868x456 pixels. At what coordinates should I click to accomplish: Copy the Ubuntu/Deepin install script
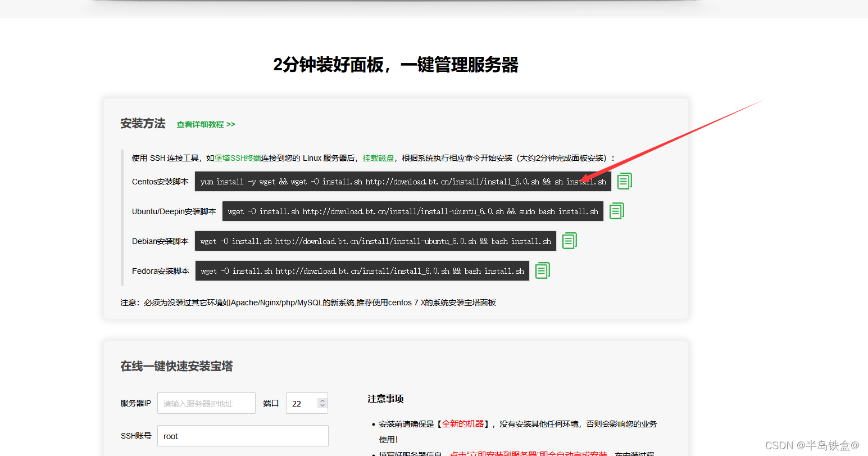tap(616, 211)
